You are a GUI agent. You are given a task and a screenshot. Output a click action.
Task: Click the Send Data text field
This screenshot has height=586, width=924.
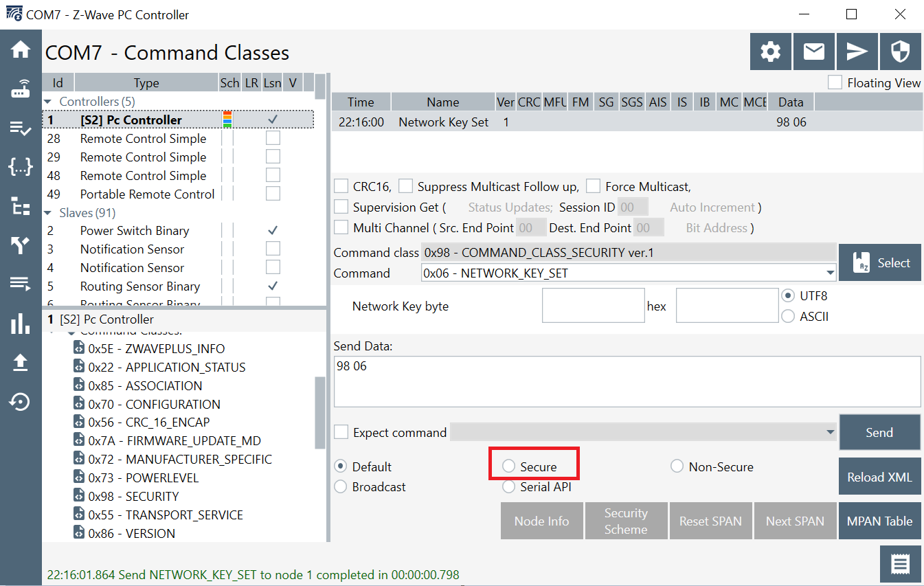click(627, 381)
